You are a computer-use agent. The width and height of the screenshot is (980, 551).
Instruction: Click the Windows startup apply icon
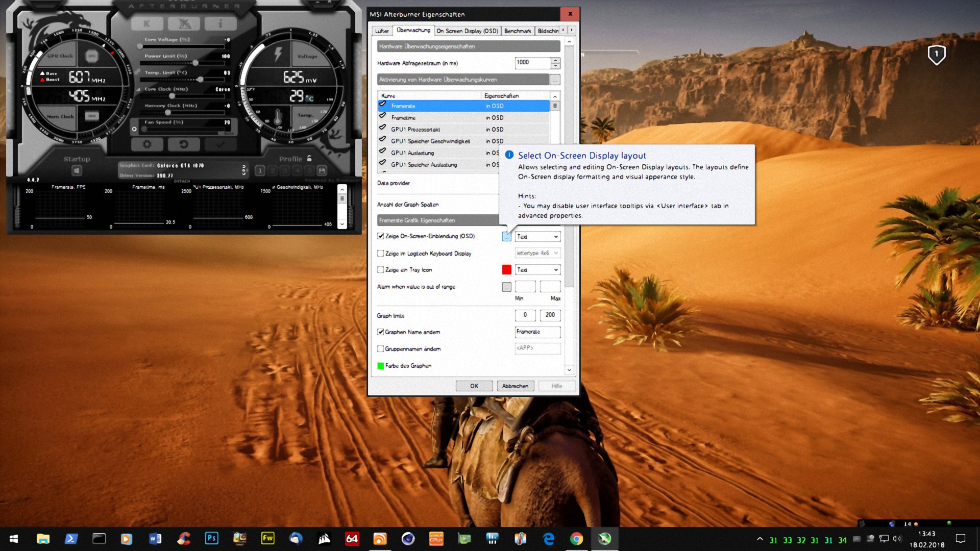click(x=77, y=170)
